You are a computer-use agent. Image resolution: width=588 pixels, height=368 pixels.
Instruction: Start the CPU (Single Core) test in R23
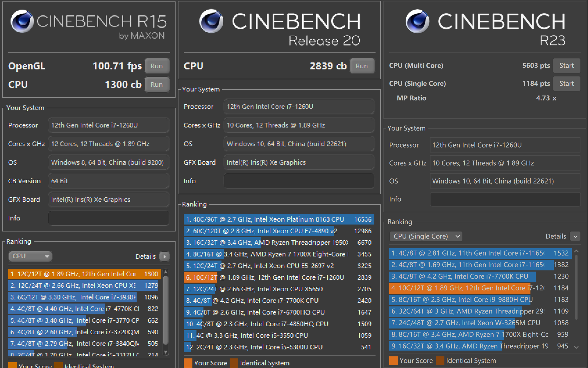[x=566, y=84]
